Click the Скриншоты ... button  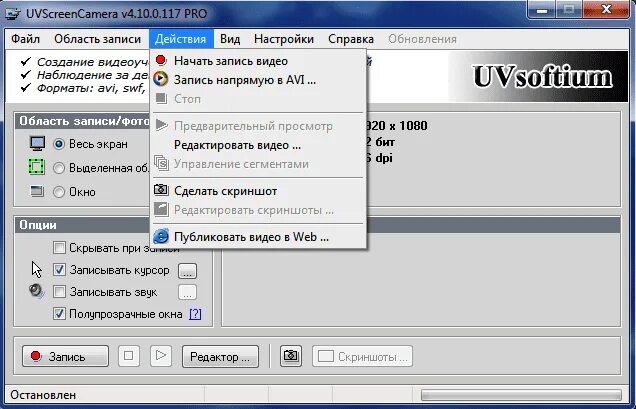tap(363, 357)
